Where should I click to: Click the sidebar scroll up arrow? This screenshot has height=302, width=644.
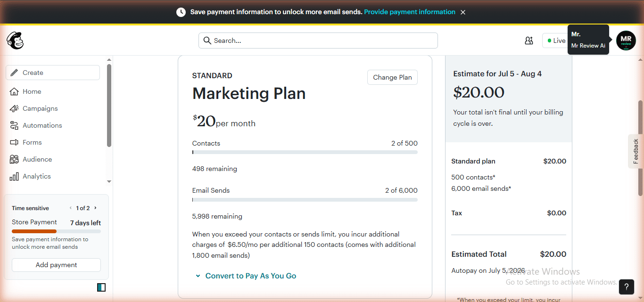pos(109,60)
